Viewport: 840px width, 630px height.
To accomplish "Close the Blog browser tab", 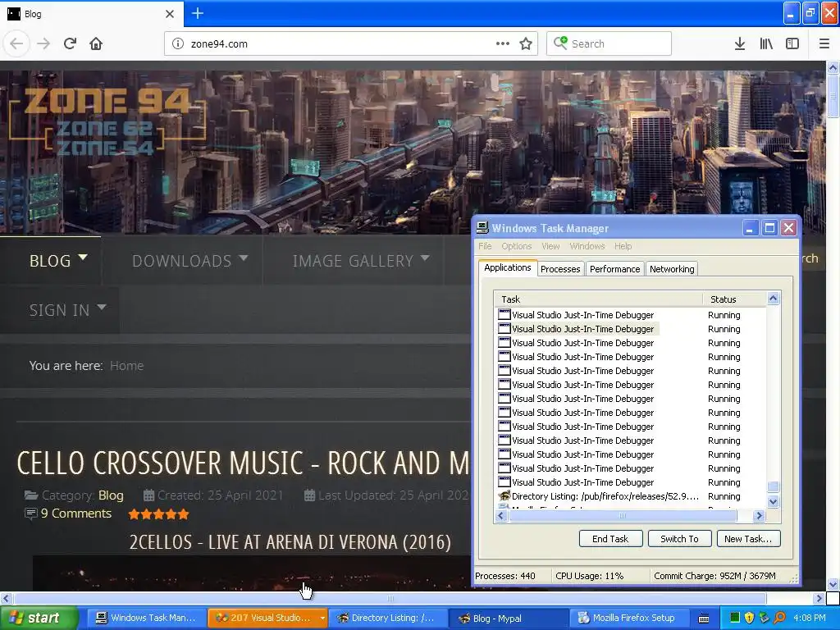I will 170,14.
